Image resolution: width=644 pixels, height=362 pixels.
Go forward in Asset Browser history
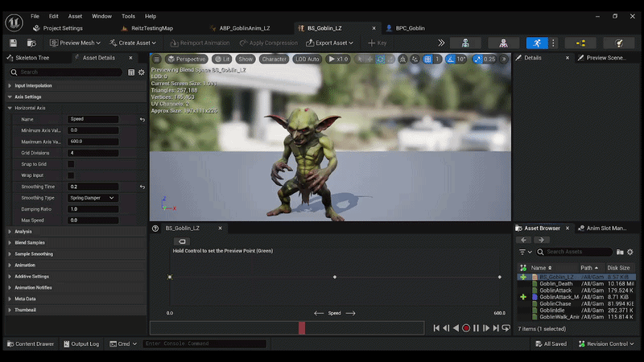(x=541, y=240)
